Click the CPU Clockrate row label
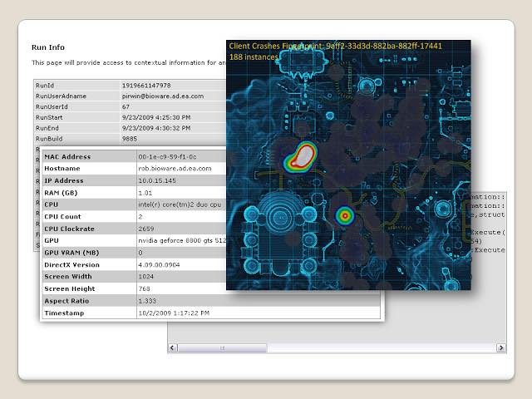 pyautogui.click(x=69, y=228)
